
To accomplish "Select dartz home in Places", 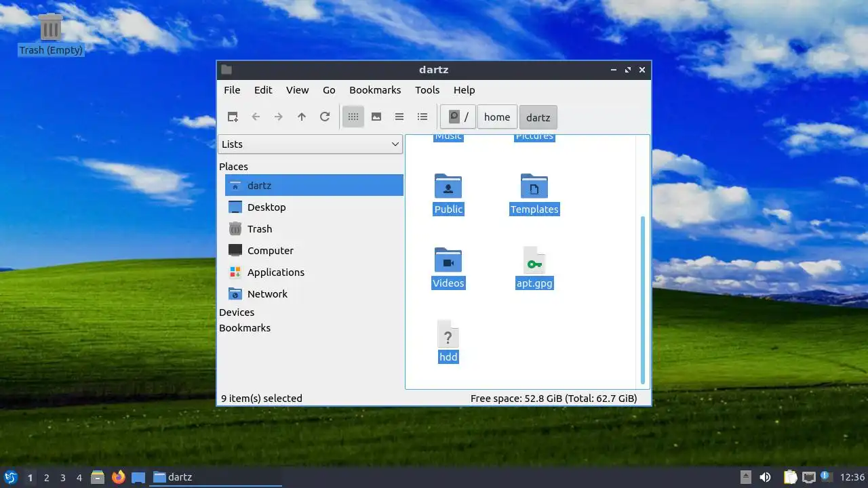I will pos(314,185).
